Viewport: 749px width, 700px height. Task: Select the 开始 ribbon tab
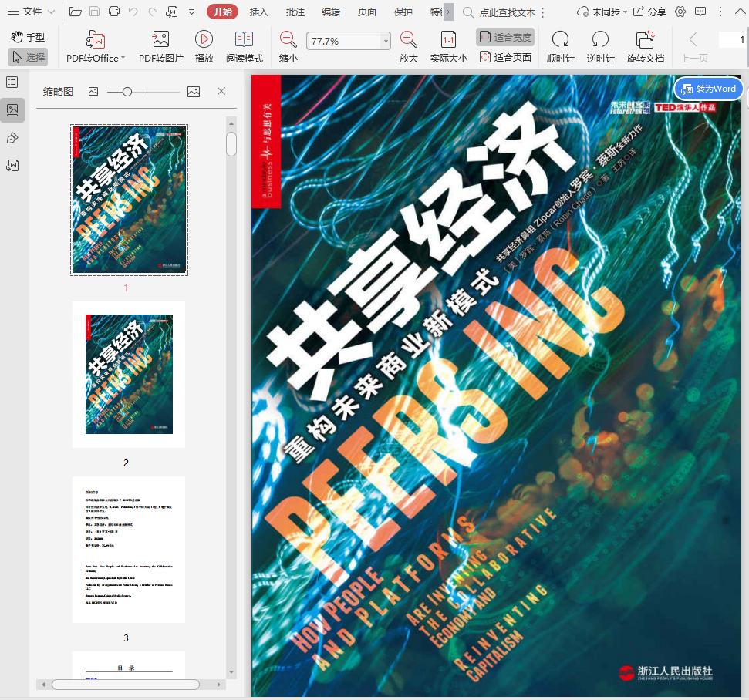[223, 12]
